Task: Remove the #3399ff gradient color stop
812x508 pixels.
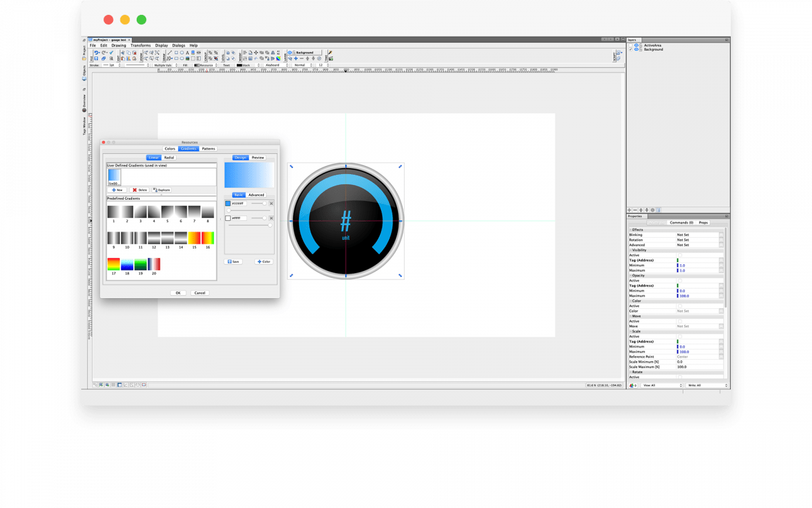Action: (x=271, y=203)
